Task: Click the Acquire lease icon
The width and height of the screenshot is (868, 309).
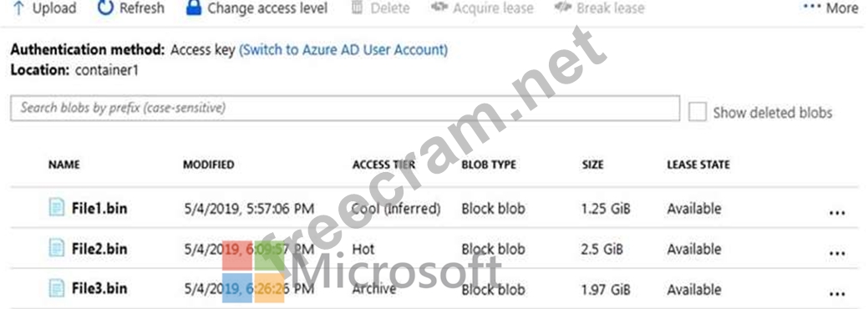Action: (439, 8)
